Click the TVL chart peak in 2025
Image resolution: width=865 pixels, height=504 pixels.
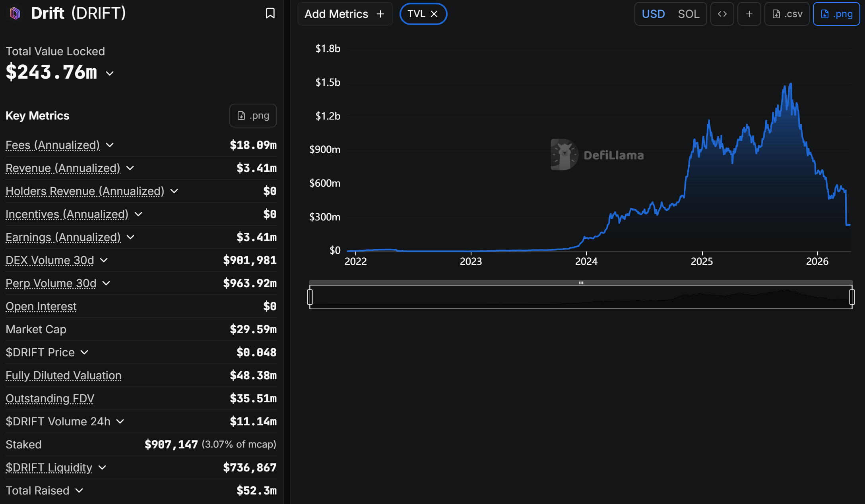(790, 84)
